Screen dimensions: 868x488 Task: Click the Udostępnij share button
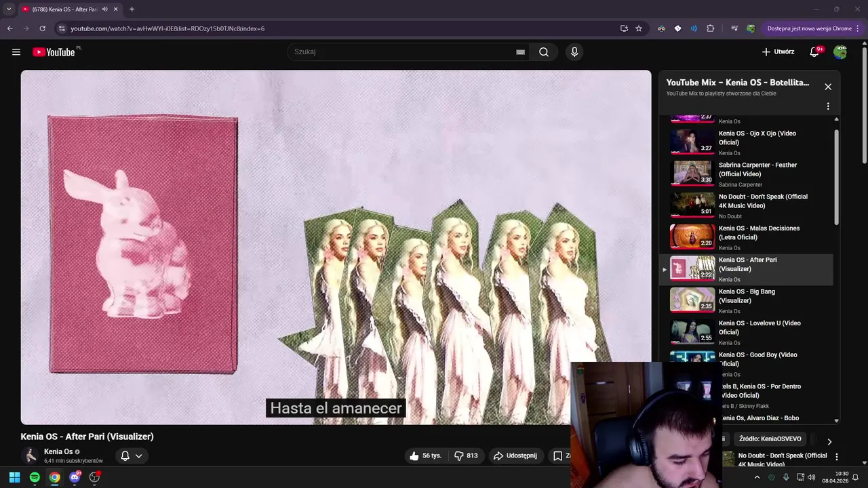click(x=515, y=455)
